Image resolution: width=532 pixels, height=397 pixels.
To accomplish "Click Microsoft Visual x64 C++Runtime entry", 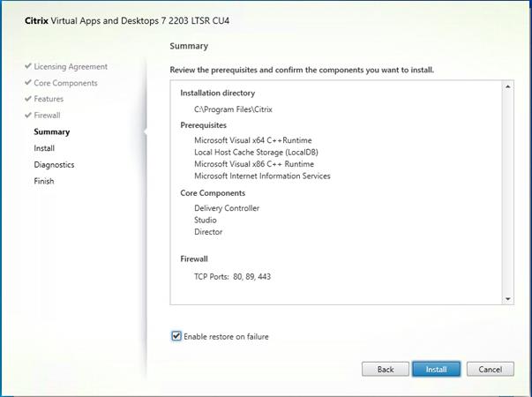I will [253, 140].
